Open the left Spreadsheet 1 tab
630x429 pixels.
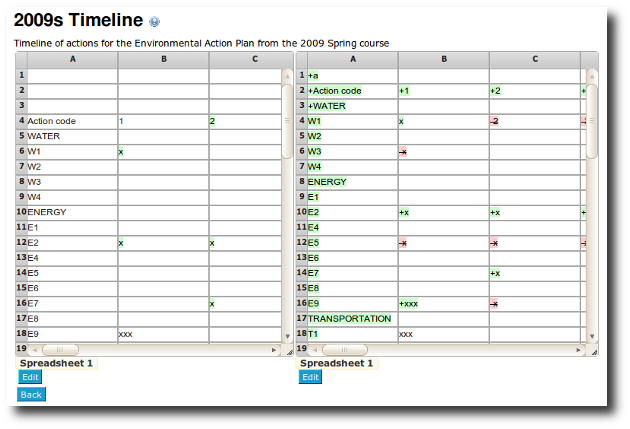[56, 363]
